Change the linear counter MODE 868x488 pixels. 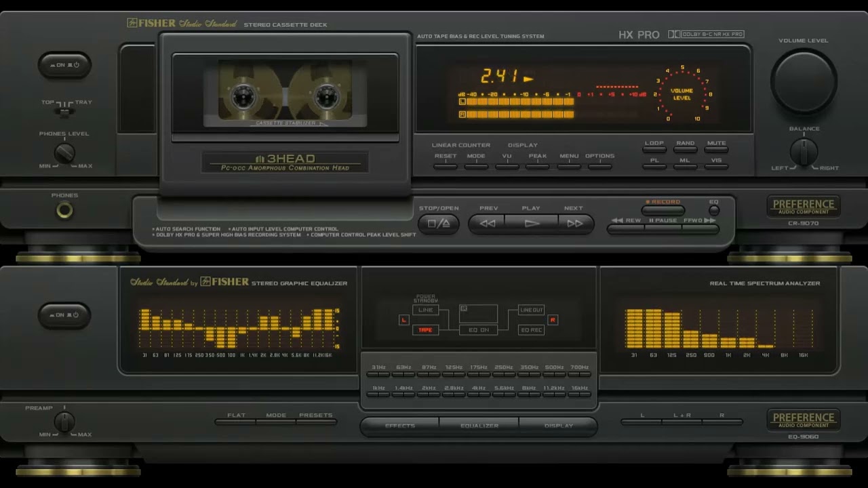click(476, 165)
